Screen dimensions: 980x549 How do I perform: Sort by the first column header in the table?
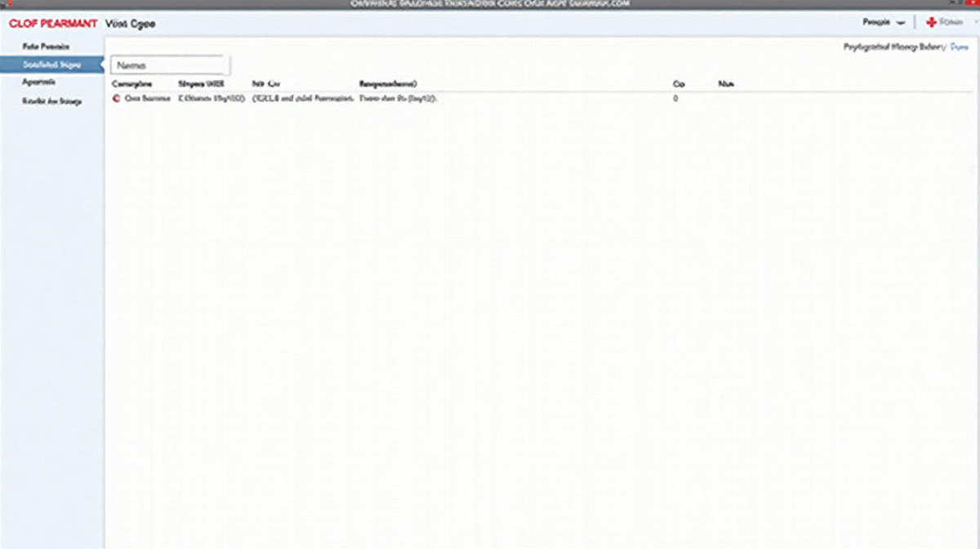click(131, 83)
